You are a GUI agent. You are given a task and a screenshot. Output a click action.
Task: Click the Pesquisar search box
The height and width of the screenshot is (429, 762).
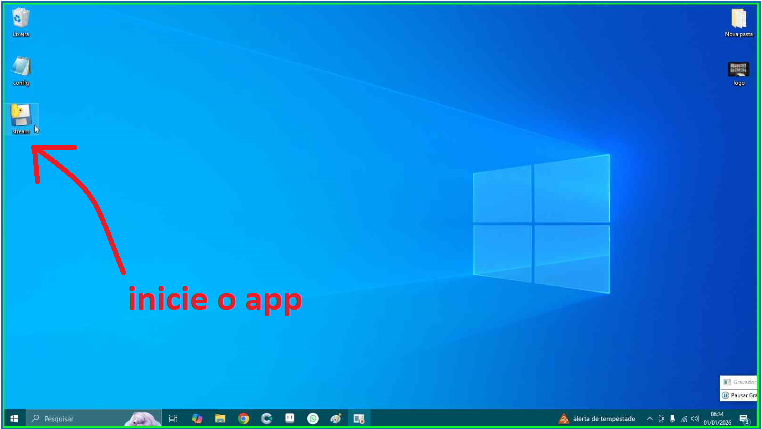click(x=94, y=418)
